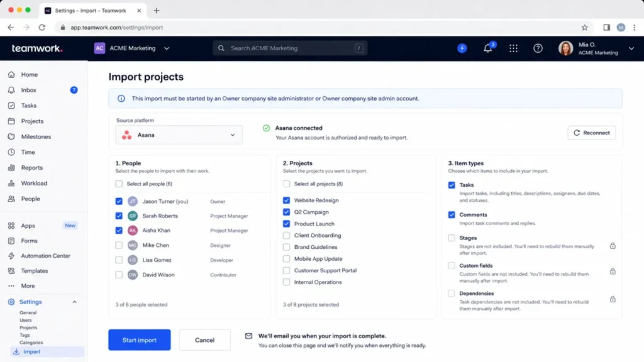Open the main People sidebar item
This screenshot has width=644, height=362.
(x=30, y=199)
